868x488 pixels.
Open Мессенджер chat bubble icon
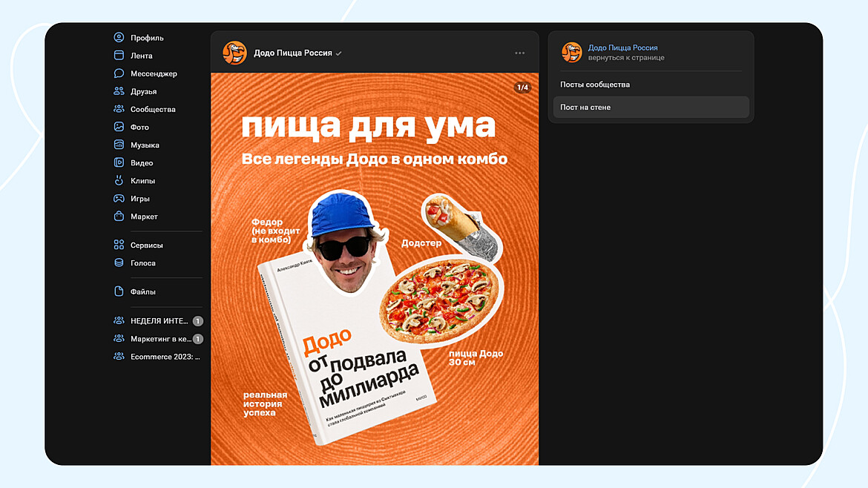coord(119,73)
